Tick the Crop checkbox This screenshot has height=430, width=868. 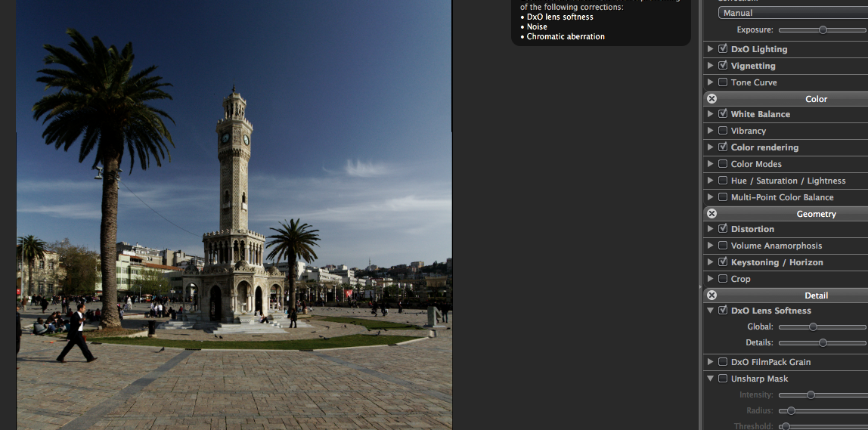723,279
